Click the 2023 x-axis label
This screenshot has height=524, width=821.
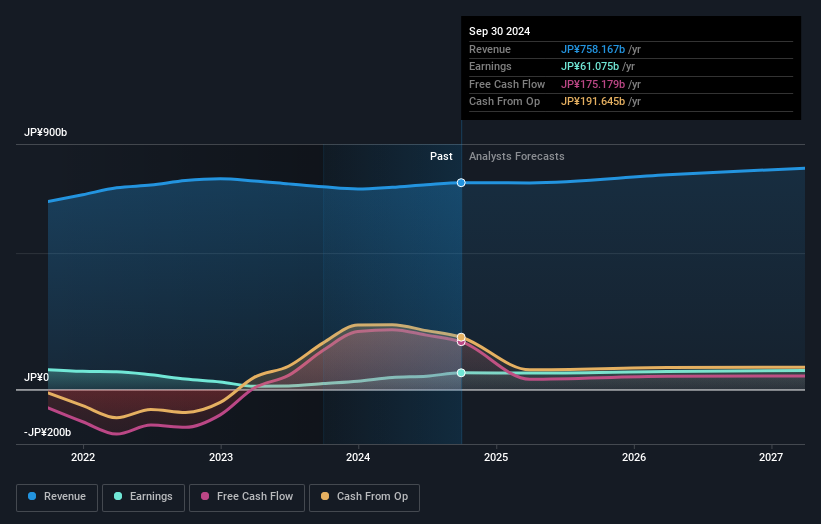click(x=221, y=458)
